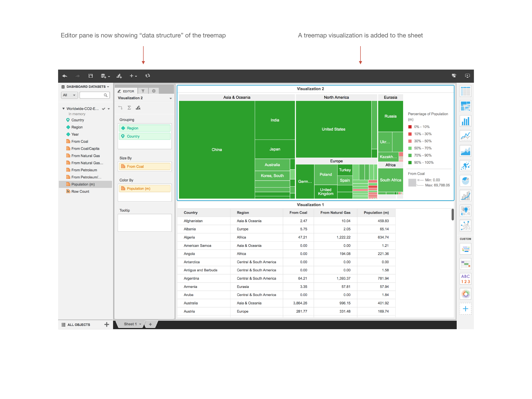This screenshot has width=532, height=399.
Task: Click the plus next to All Objects
Action: click(107, 324)
